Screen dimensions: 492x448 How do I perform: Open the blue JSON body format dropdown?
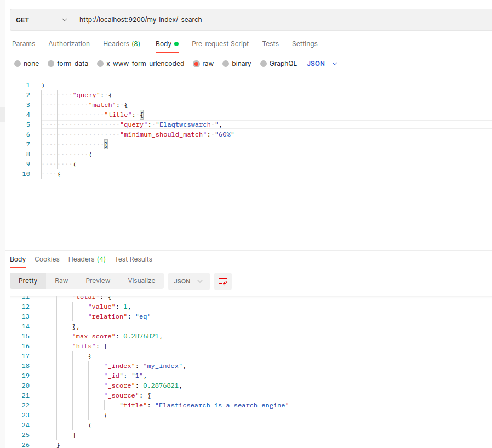(322, 64)
